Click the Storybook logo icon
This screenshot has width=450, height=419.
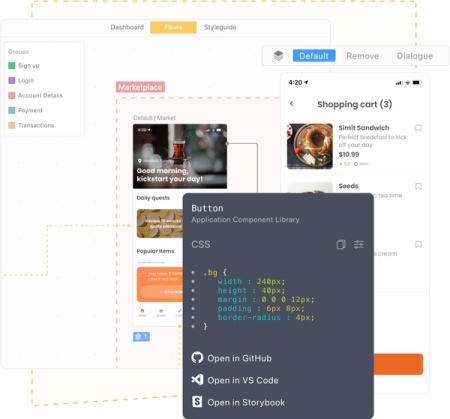tap(197, 402)
